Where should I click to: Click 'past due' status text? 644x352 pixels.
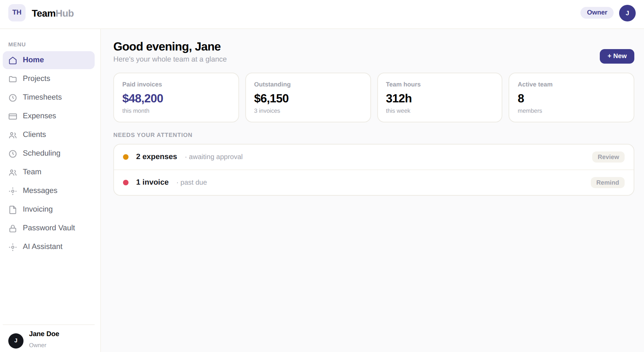pos(193,183)
